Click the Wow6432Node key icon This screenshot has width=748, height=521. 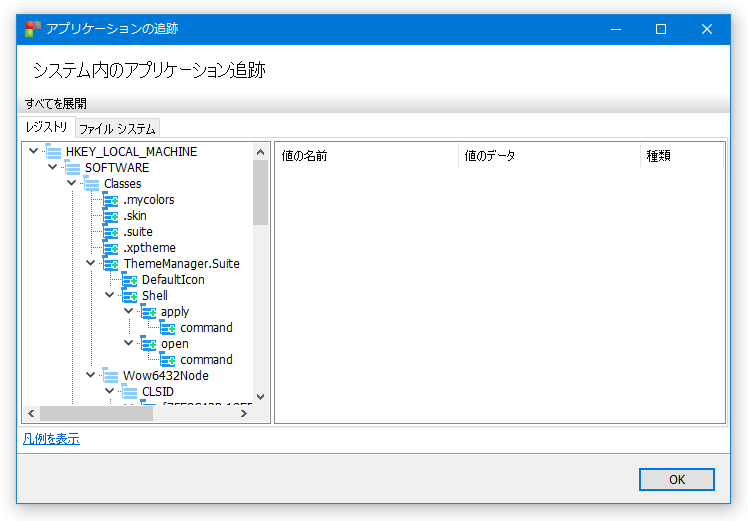(x=111, y=375)
